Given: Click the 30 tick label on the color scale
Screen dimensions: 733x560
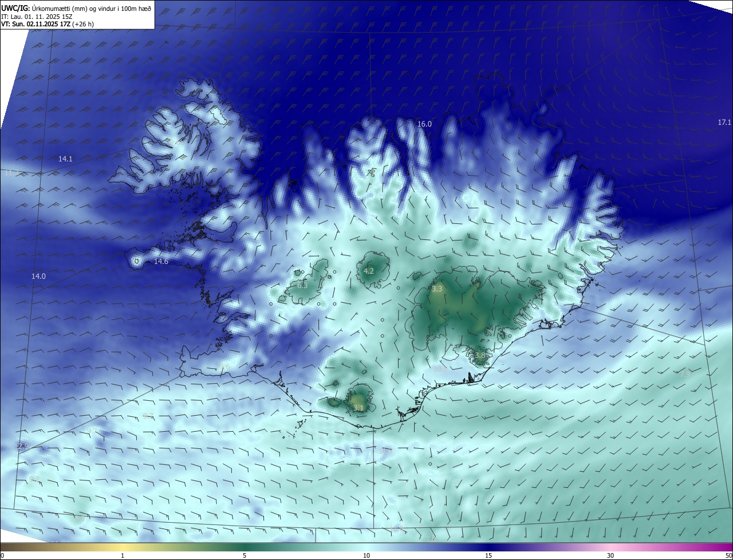Looking at the screenshot, I should pos(610,555).
